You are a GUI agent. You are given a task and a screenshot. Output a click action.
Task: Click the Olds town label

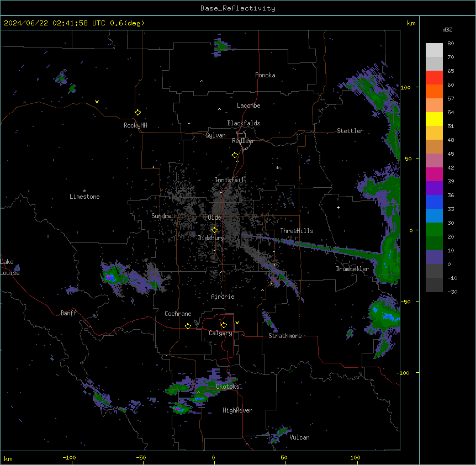point(214,218)
